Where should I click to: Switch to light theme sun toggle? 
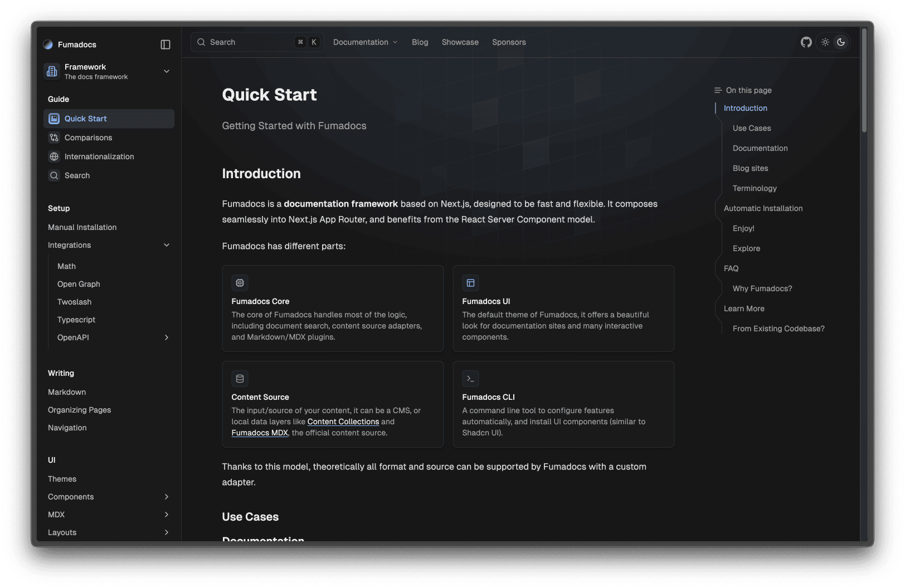click(825, 42)
